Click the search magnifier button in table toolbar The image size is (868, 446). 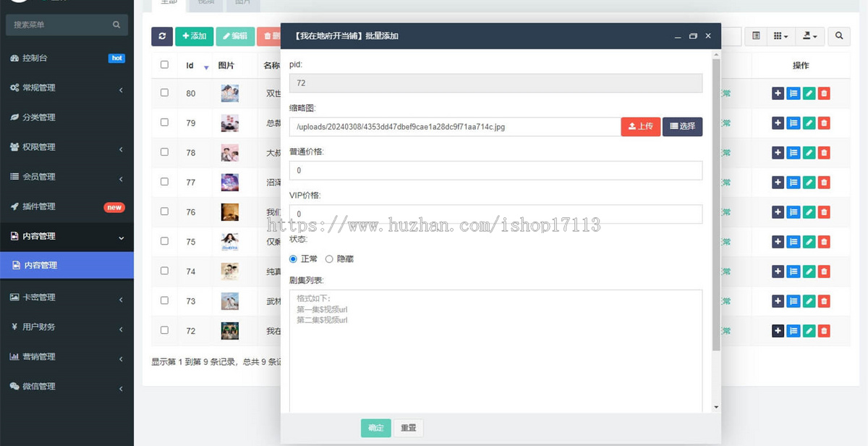point(839,35)
